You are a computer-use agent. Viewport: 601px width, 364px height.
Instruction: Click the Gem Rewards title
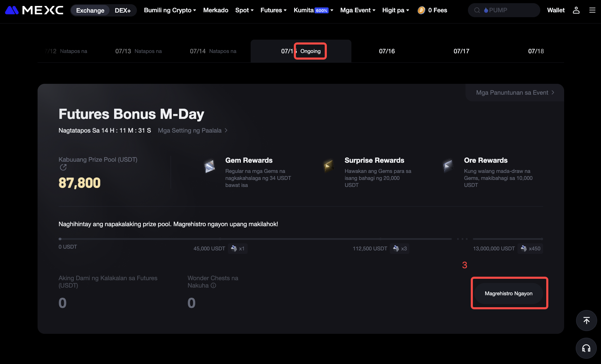click(249, 160)
